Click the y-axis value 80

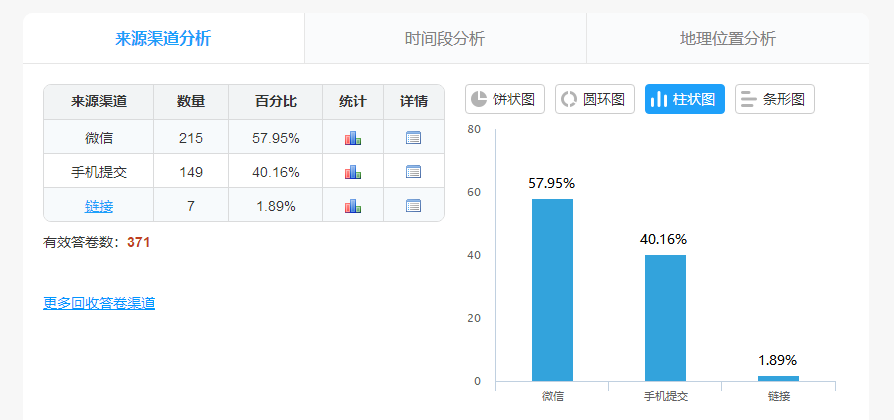click(474, 129)
